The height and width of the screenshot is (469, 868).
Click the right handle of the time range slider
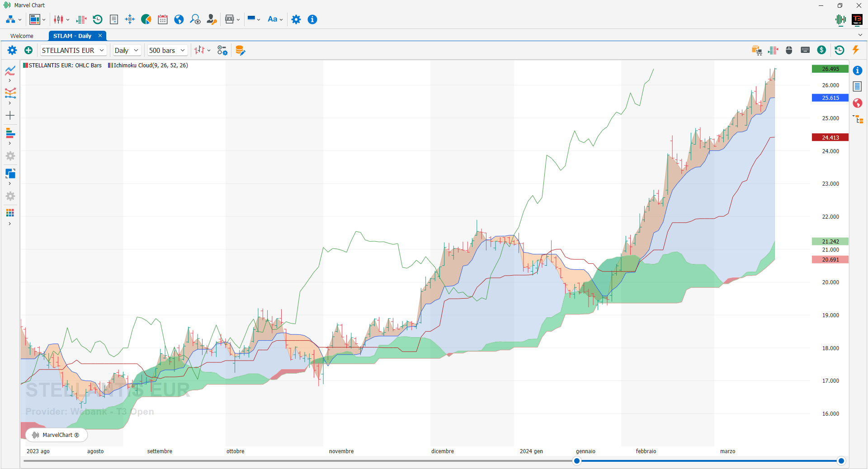point(841,461)
